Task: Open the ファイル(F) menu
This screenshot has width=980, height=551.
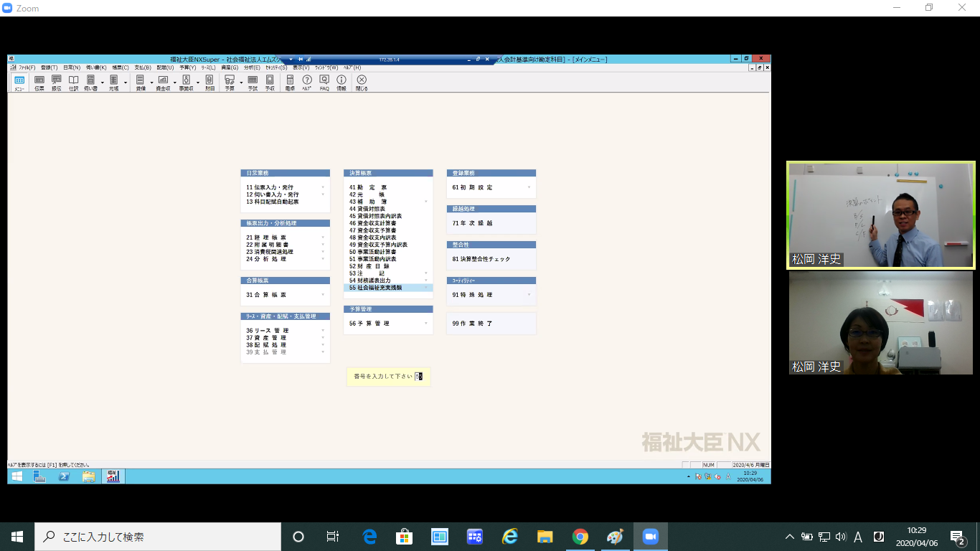Action: 27,67
